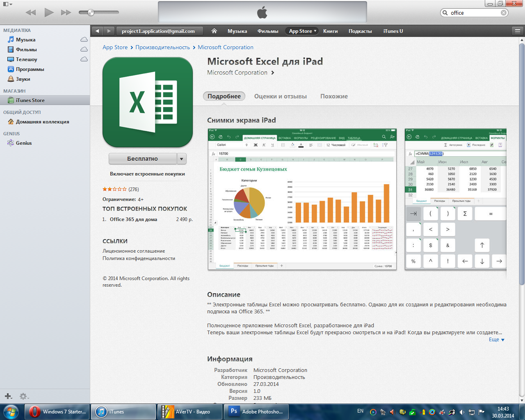
Task: Click the navigate back arrow button
Action: (x=97, y=31)
